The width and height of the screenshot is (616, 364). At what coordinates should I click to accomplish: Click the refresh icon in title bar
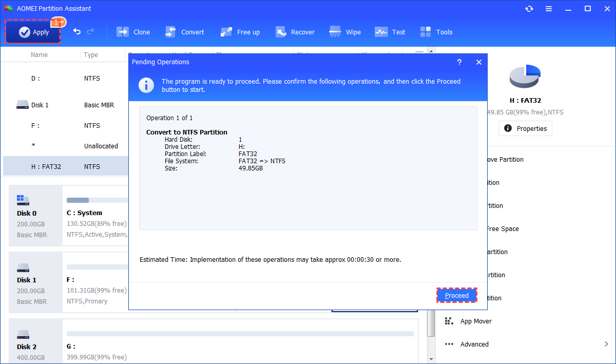click(x=529, y=9)
